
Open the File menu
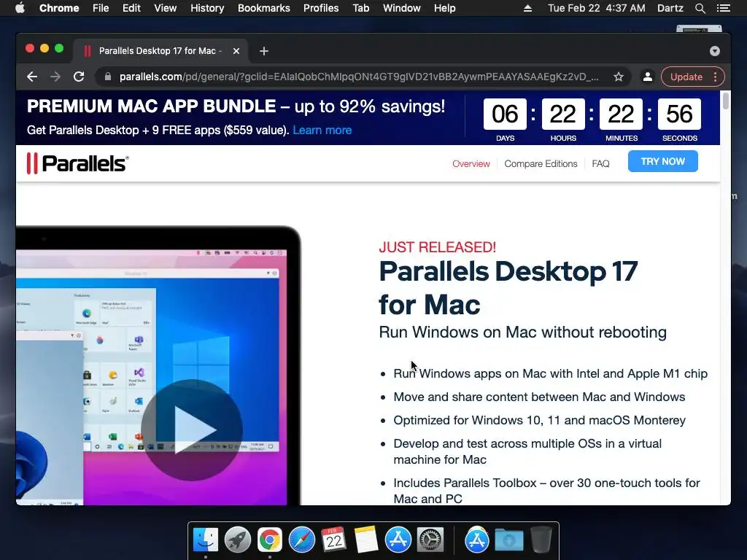coord(101,8)
